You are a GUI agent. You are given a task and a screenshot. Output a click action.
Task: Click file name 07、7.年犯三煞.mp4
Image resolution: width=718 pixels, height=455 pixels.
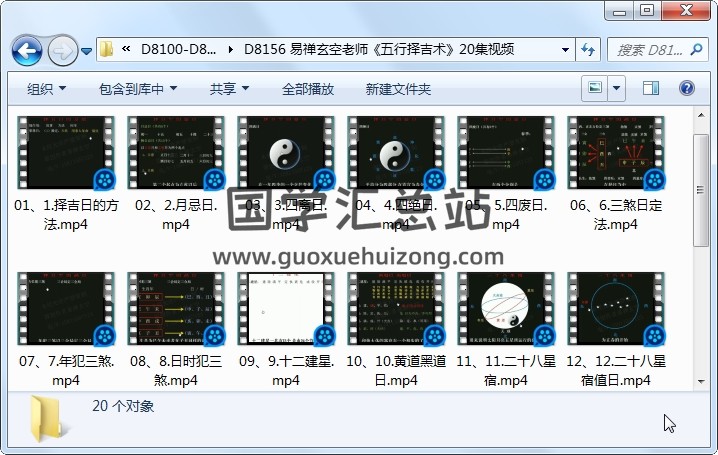coord(66,371)
